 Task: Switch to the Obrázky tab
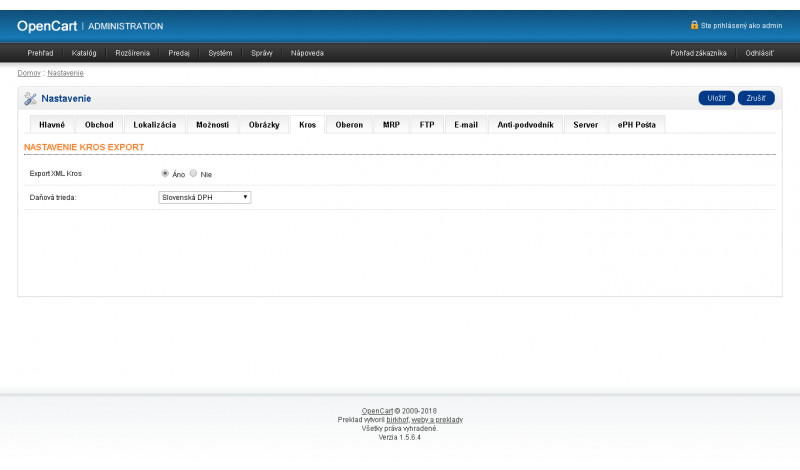pos(264,125)
